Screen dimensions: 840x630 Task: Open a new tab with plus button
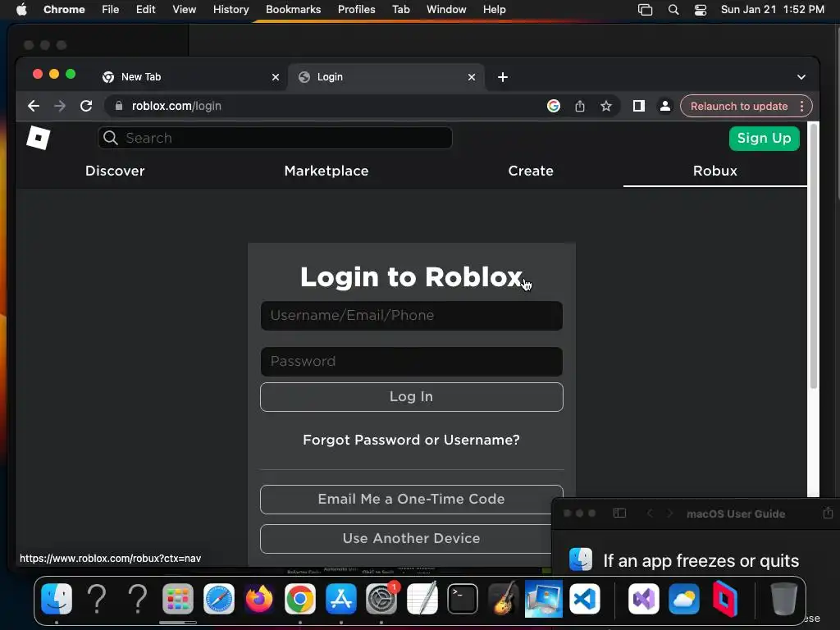(x=503, y=77)
